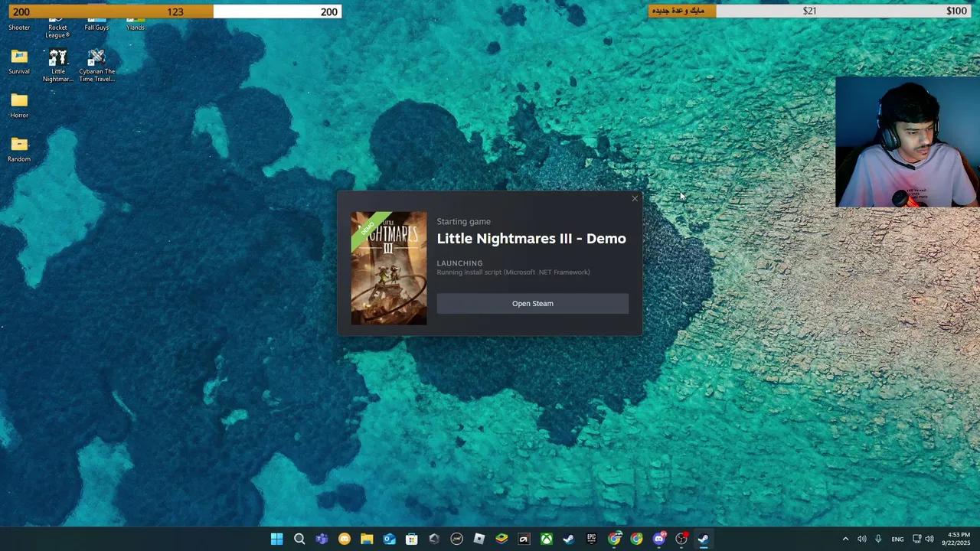Click the microphone tray icon

point(878,539)
